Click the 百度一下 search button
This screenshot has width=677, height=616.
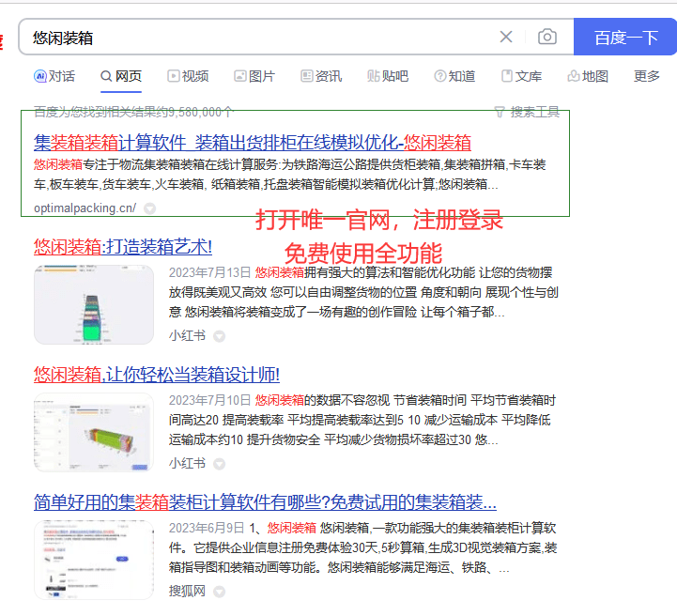tap(625, 37)
